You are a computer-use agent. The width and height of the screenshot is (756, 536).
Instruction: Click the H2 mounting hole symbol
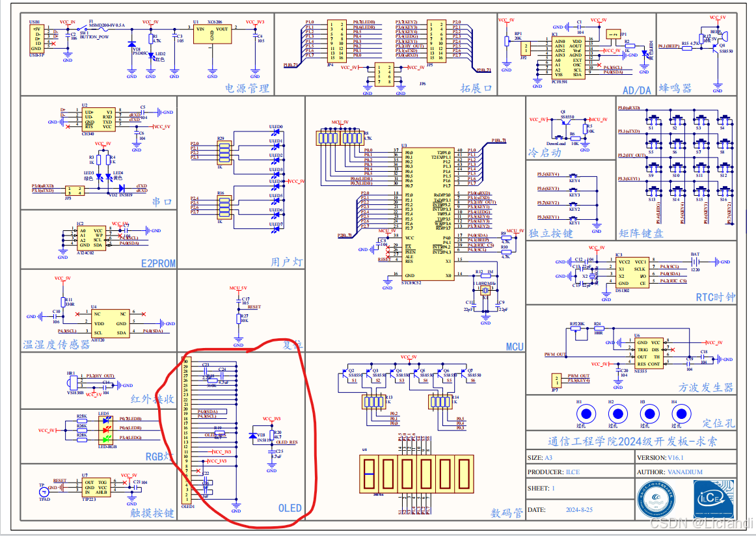pyautogui.click(x=618, y=414)
